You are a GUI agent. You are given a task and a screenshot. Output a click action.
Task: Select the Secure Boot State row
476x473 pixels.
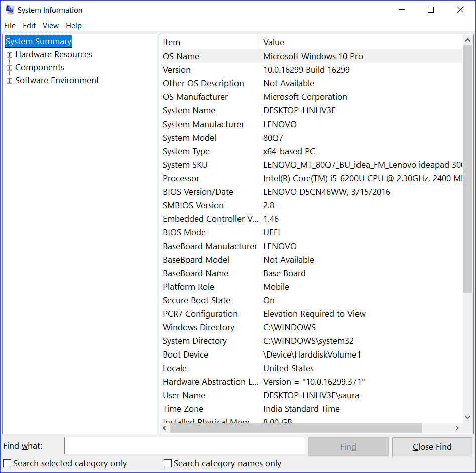click(x=312, y=300)
